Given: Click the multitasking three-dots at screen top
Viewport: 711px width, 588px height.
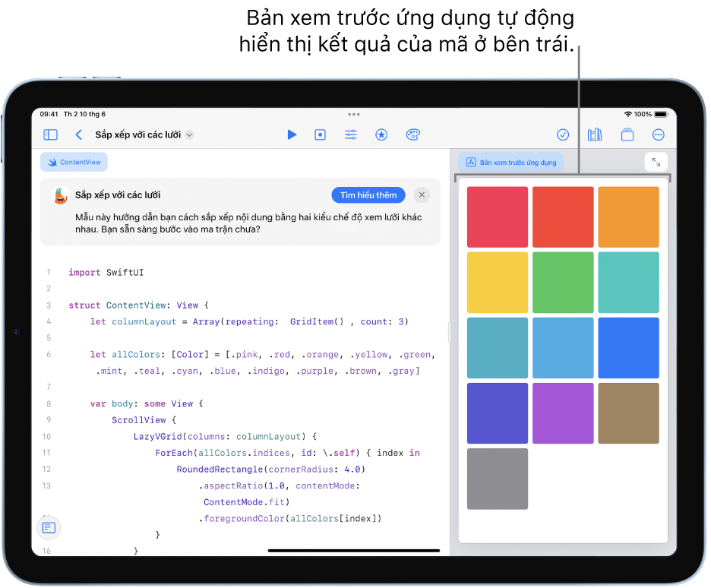Looking at the screenshot, I should 354,114.
